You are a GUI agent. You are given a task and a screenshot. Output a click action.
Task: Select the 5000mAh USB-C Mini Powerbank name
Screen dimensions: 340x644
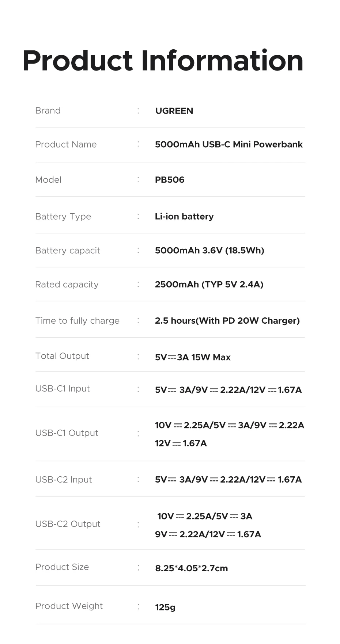(228, 145)
